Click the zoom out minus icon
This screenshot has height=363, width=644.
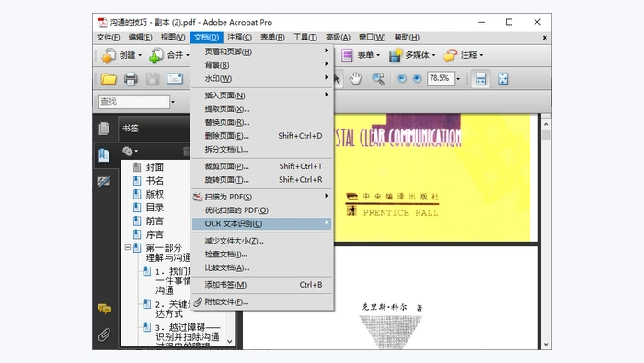(402, 78)
